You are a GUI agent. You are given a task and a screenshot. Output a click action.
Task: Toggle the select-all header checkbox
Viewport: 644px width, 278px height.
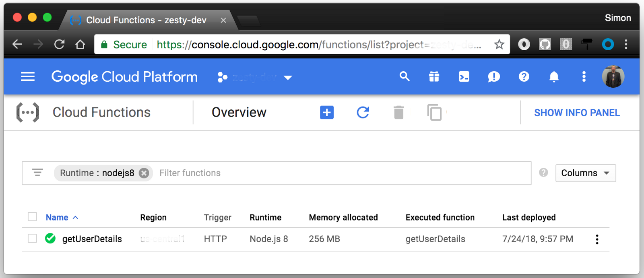(32, 217)
